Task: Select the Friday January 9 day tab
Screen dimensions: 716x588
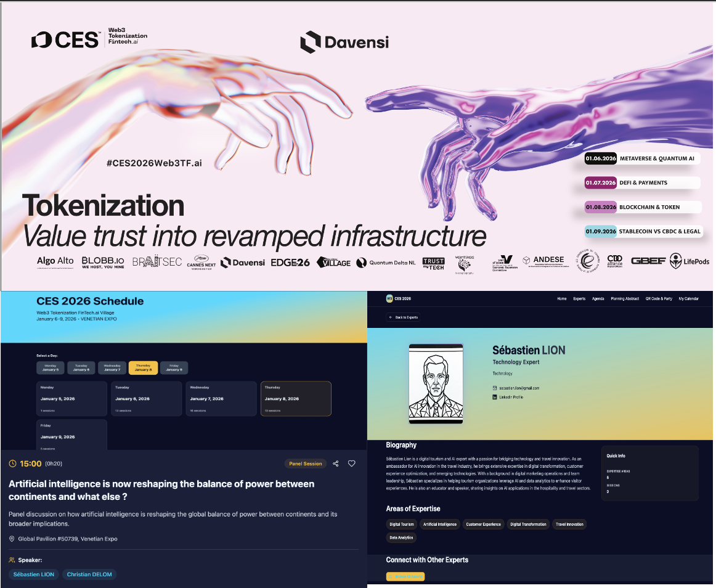Action: tap(174, 368)
